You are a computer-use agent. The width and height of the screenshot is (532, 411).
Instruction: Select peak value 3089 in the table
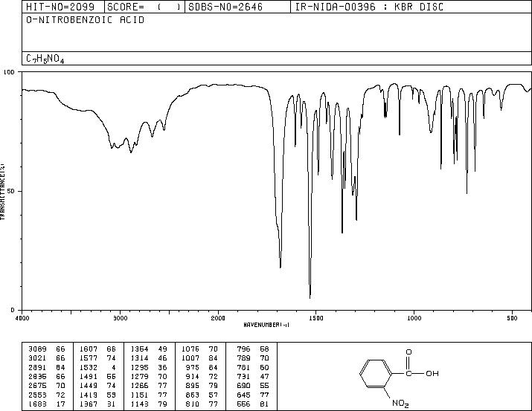coord(37,349)
